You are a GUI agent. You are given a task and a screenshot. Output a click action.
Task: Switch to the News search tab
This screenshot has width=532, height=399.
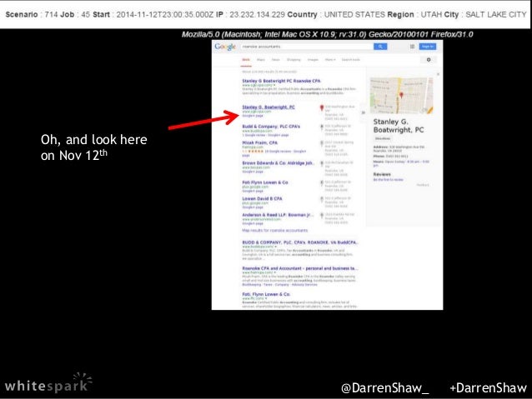tap(275, 60)
